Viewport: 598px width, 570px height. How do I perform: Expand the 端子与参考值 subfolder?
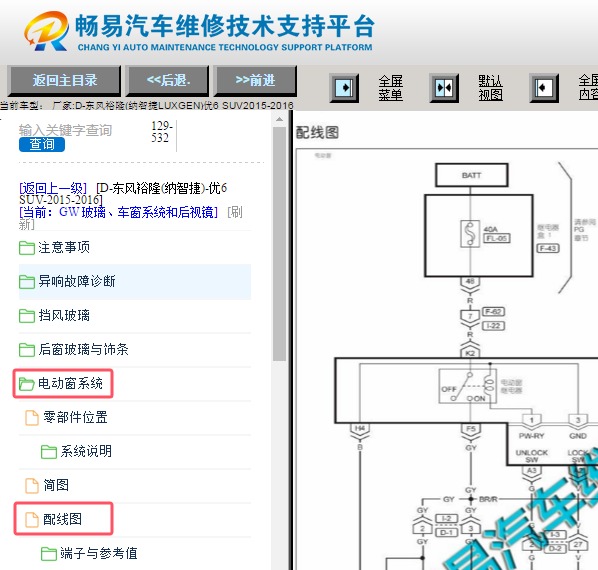pyautogui.click(x=98, y=553)
